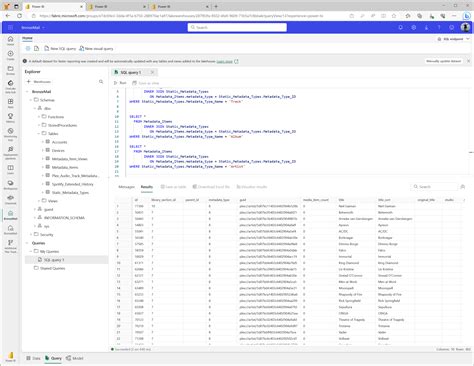Click New visual query
Image resolution: width=474 pixels, height=366 pixels.
(x=96, y=49)
